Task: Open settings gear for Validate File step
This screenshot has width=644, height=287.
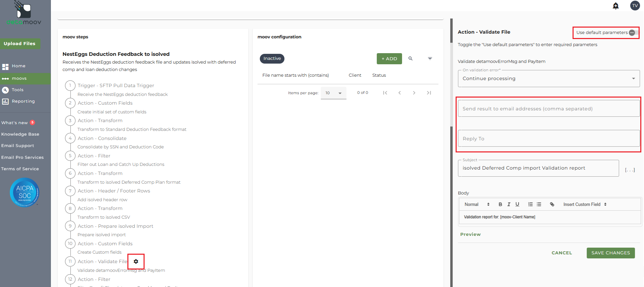Action: 136,261
